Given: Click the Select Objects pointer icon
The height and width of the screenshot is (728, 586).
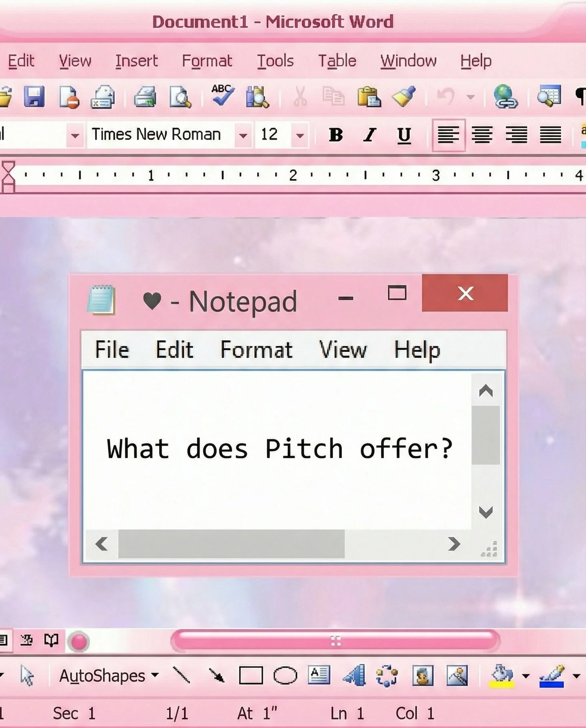Looking at the screenshot, I should tap(27, 676).
